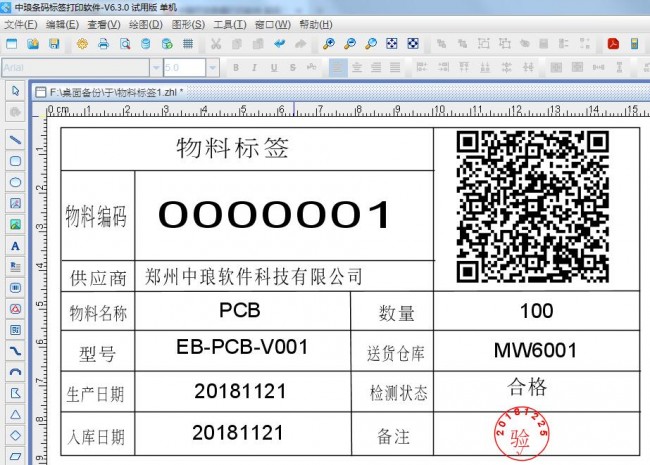The image size is (650, 465).
Task: Set right text alignment
Action: [376, 67]
